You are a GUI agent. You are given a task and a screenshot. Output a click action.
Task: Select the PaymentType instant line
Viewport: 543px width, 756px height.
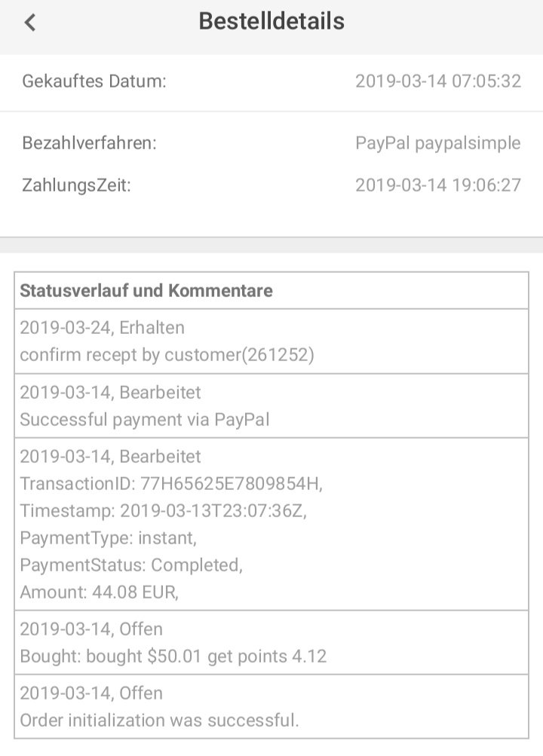(108, 538)
